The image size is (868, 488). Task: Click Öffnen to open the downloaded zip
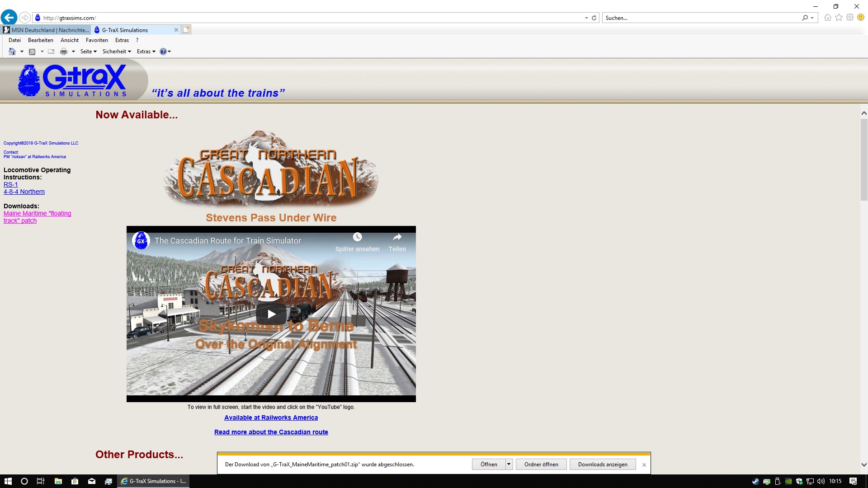(489, 464)
